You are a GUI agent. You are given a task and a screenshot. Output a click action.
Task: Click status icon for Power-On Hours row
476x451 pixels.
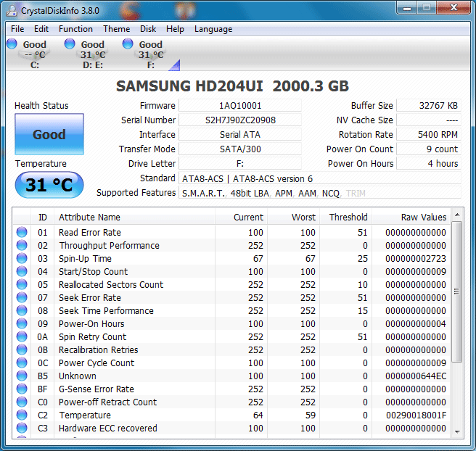tap(22, 323)
